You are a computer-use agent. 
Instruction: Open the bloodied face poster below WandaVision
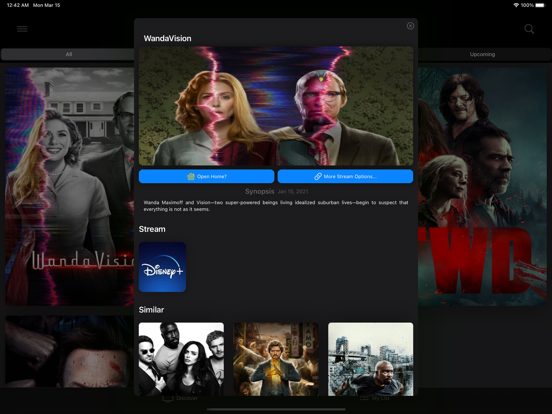(x=69, y=351)
